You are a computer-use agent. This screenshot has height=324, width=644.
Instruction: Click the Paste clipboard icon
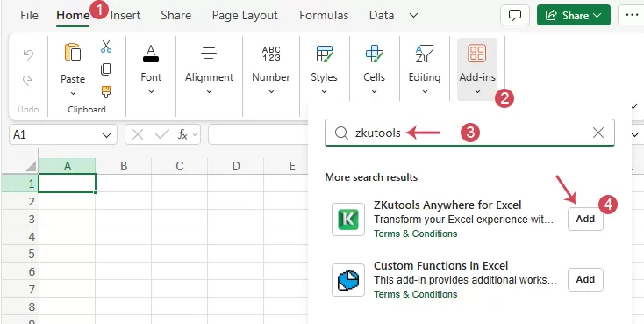(x=73, y=52)
